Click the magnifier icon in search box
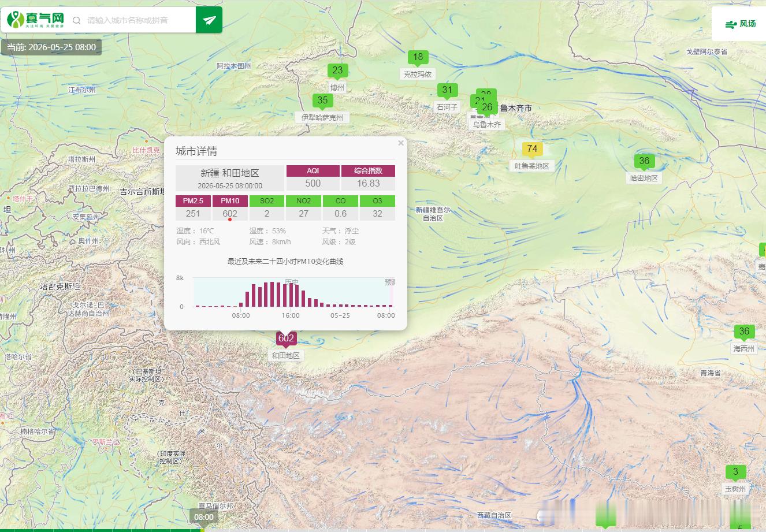766x532 pixels. click(x=76, y=21)
